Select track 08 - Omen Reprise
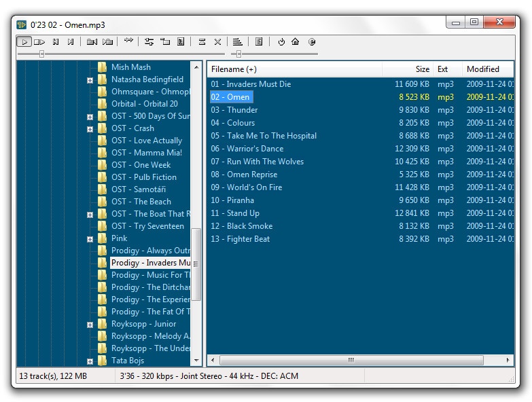532x402 pixels. click(x=244, y=175)
